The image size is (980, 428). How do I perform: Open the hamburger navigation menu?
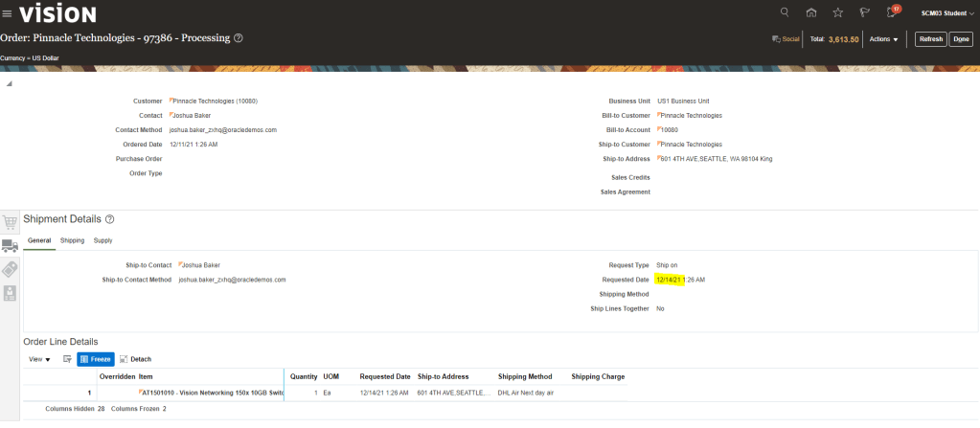(x=8, y=13)
